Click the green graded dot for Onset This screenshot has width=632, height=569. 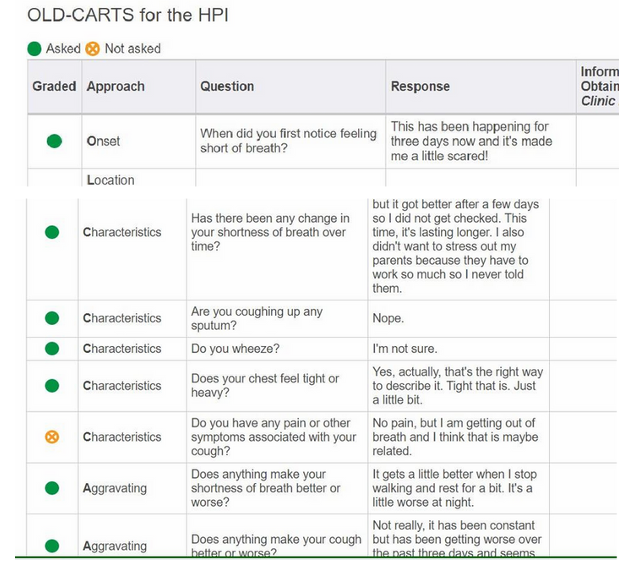54,141
